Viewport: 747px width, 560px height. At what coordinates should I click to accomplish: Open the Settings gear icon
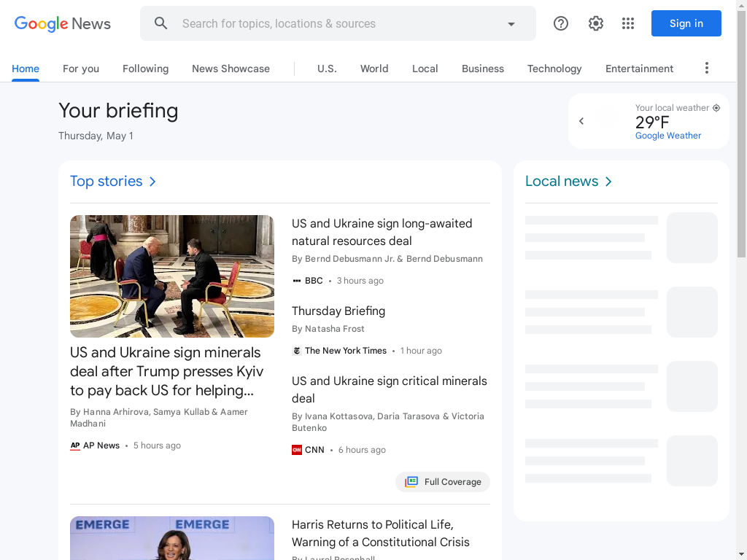click(x=595, y=23)
